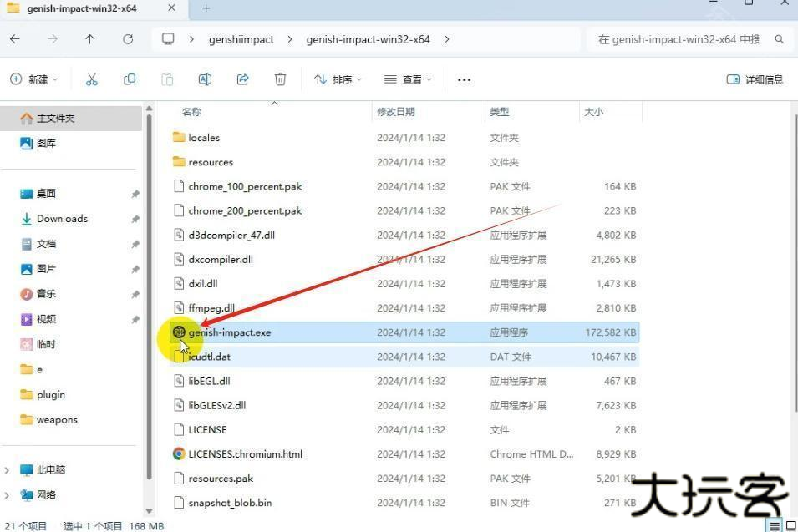Click the Paste icon in the toolbar
This screenshot has width=798, height=532.
[167, 79]
